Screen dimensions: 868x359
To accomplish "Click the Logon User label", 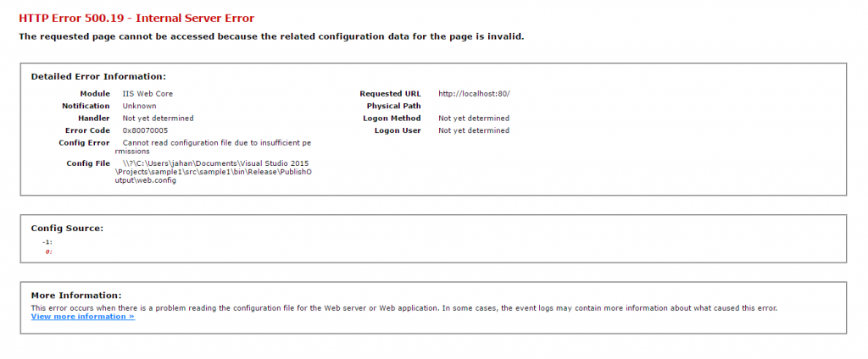I will (398, 131).
